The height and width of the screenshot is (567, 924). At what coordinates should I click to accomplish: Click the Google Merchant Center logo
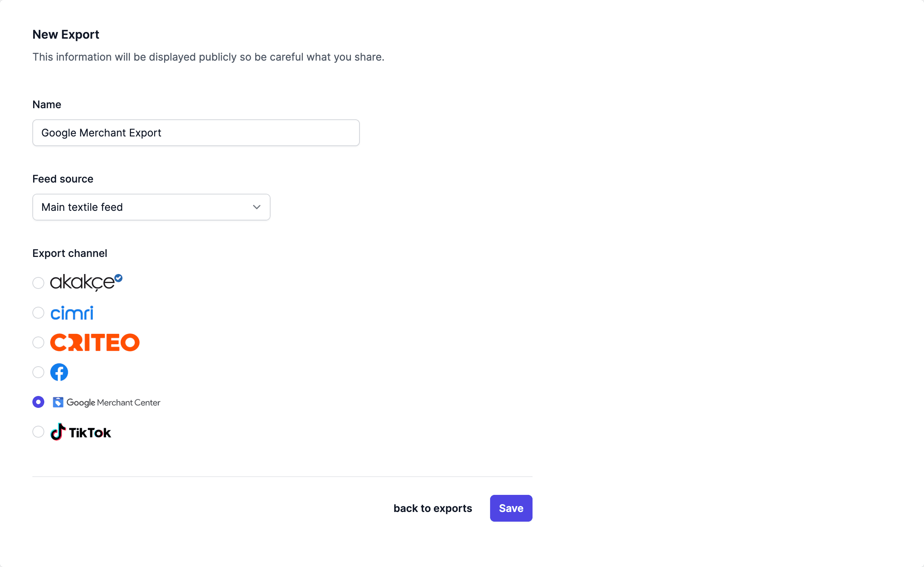[x=106, y=402]
